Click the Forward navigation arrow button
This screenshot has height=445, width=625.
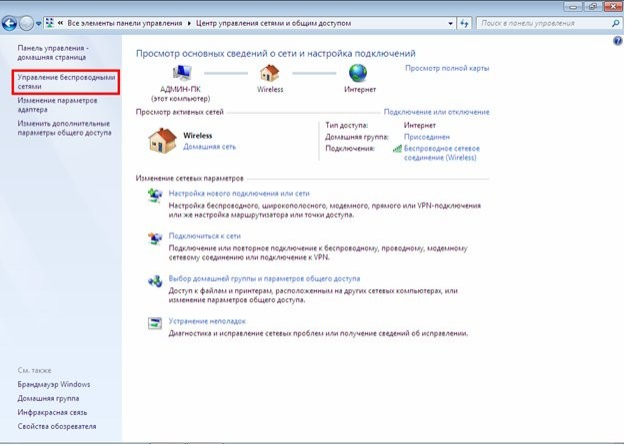26,24
